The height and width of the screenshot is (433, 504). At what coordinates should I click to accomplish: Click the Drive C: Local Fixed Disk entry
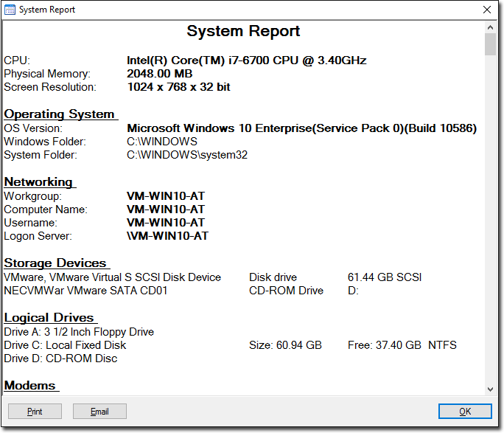point(65,345)
